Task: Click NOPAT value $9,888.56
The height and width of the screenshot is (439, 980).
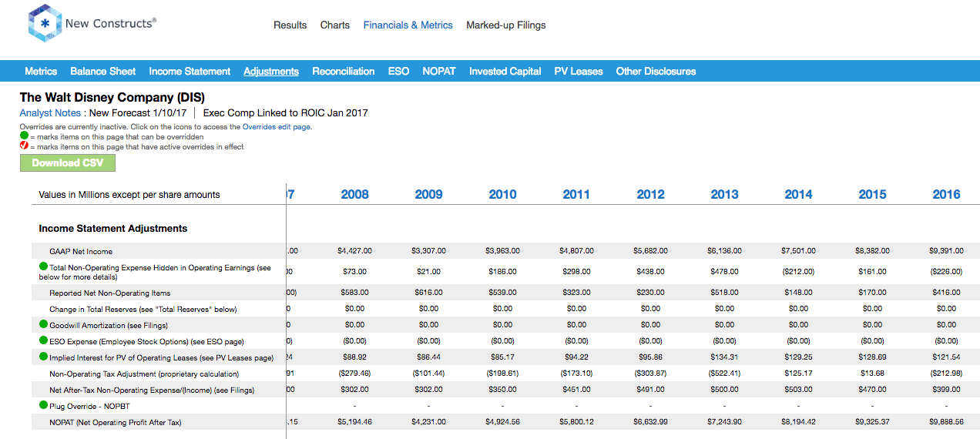Action: coord(946,422)
